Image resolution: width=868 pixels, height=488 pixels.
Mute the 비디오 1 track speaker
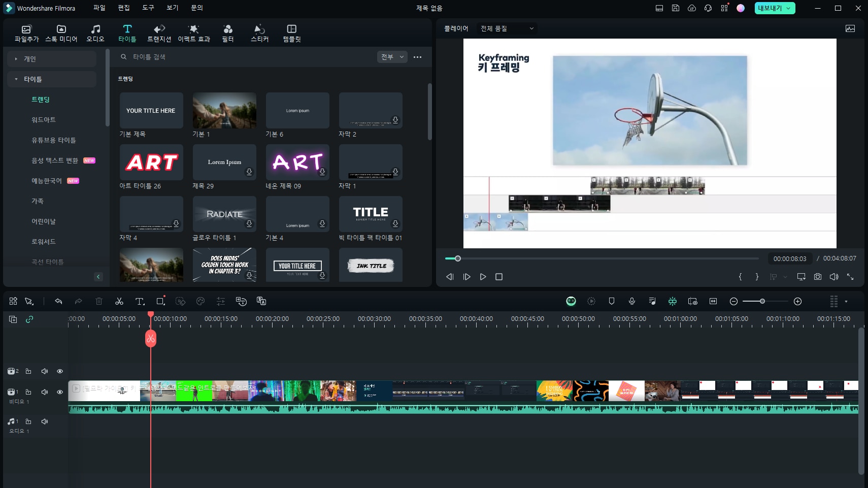45,392
